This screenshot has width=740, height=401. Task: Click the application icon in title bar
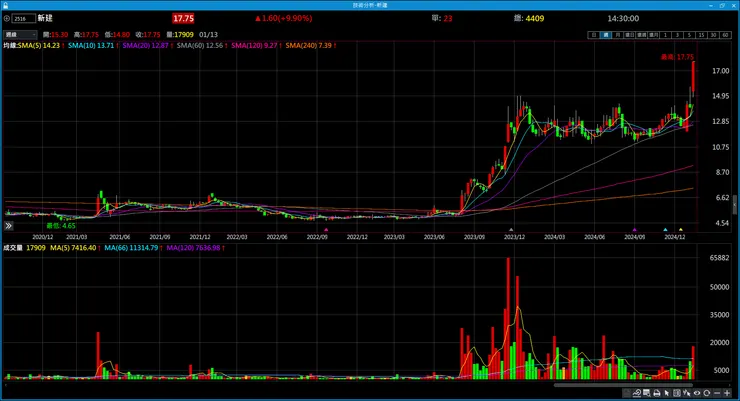point(5,5)
